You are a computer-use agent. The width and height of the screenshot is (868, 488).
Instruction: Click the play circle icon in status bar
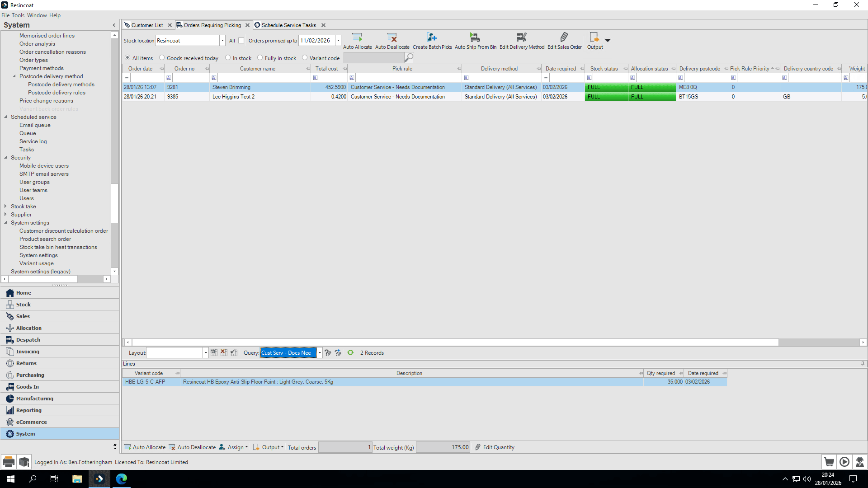pos(844,462)
